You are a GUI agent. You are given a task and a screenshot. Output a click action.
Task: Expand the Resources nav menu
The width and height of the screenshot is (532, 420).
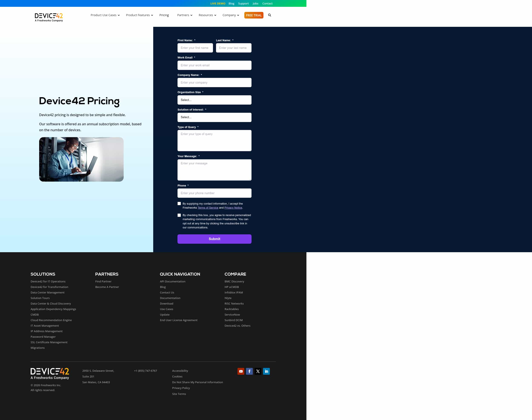click(x=207, y=15)
